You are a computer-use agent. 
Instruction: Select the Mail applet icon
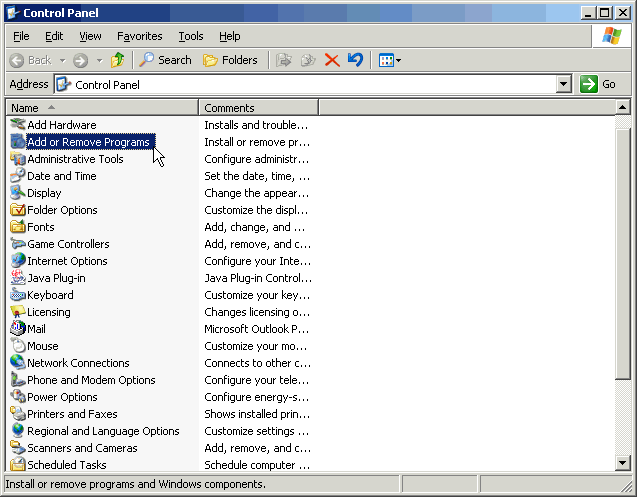point(18,329)
